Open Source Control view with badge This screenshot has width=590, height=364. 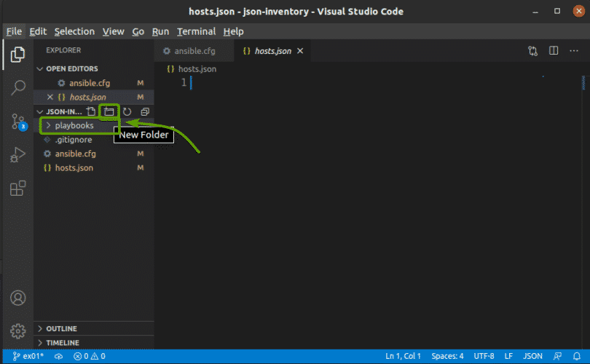18,122
